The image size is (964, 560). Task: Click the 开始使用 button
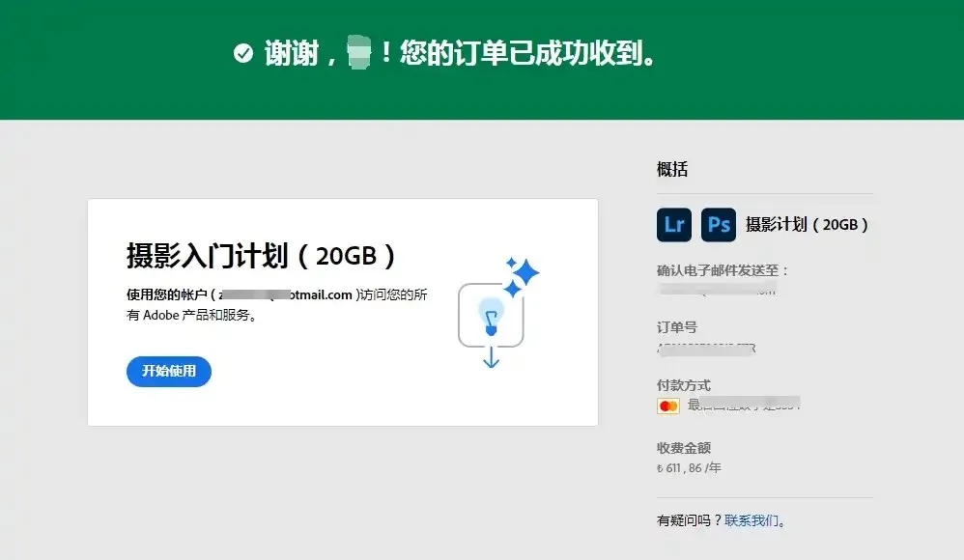(168, 372)
